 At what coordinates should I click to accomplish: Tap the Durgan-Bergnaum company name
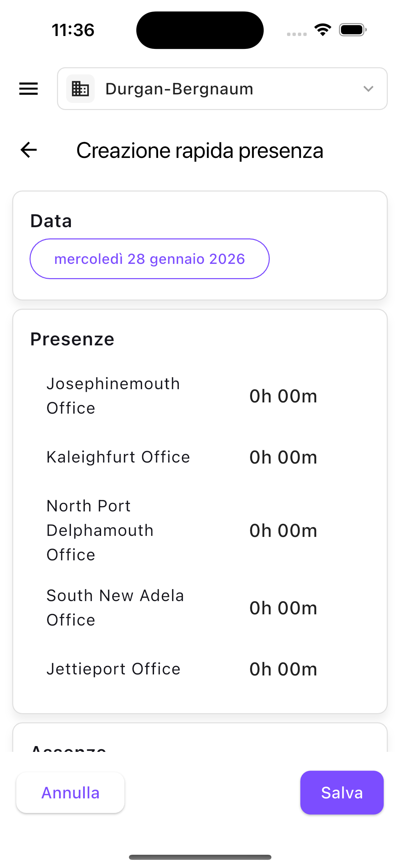pyautogui.click(x=179, y=89)
